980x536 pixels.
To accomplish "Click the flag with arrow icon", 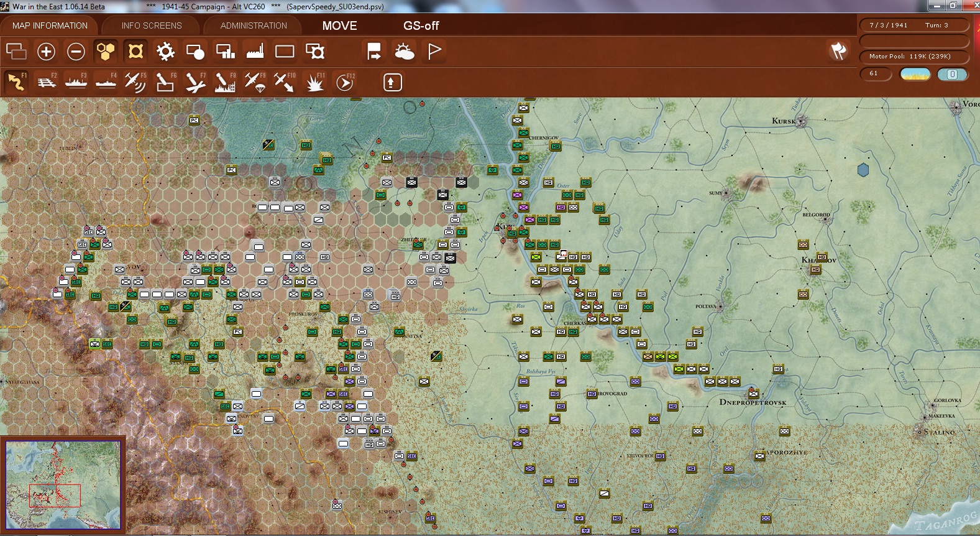I will click(374, 51).
